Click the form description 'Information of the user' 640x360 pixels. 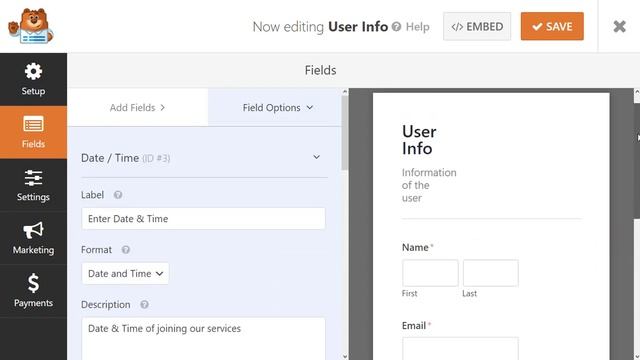[x=429, y=185]
